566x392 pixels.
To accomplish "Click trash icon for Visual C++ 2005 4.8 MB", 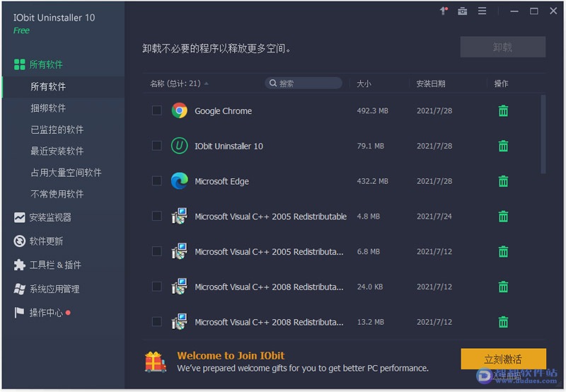I will pos(503,217).
